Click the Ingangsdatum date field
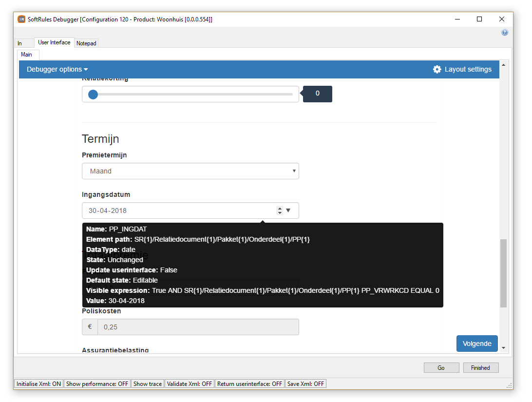 coord(190,211)
